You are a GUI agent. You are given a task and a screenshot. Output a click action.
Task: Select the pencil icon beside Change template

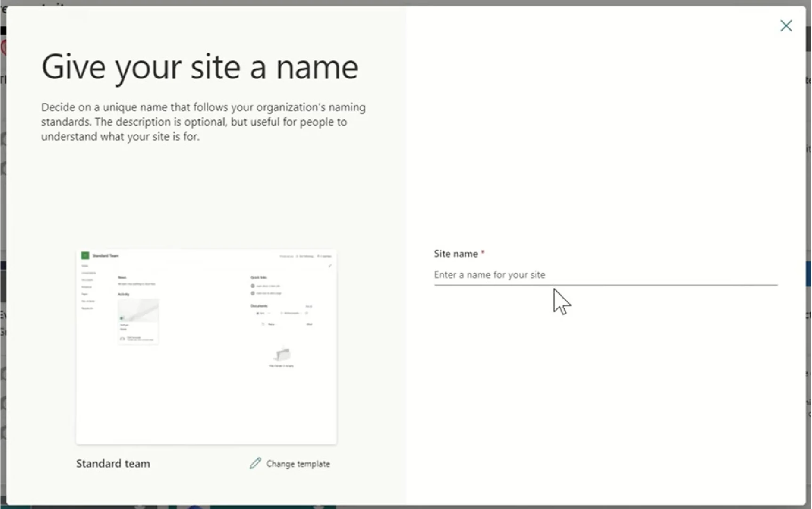pyautogui.click(x=255, y=463)
